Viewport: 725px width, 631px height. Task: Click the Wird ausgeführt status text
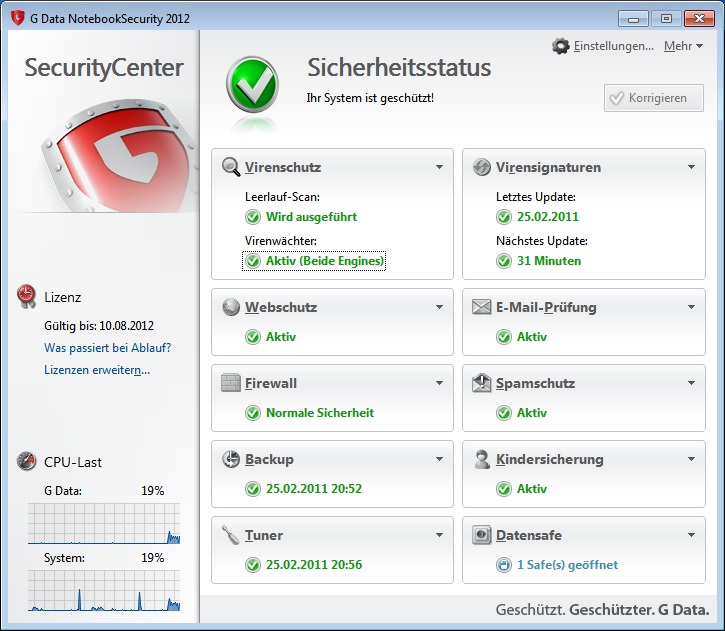(311, 217)
